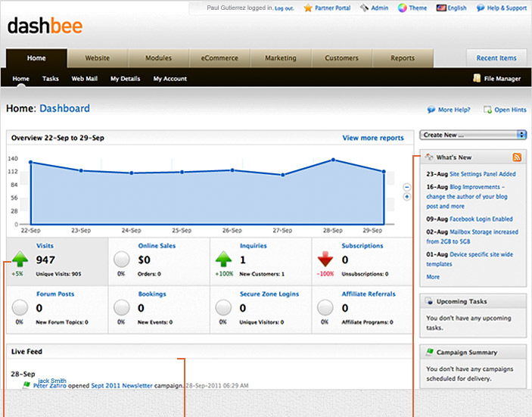The width and height of the screenshot is (532, 417).
Task: Click the Log out link
Action: click(x=285, y=8)
